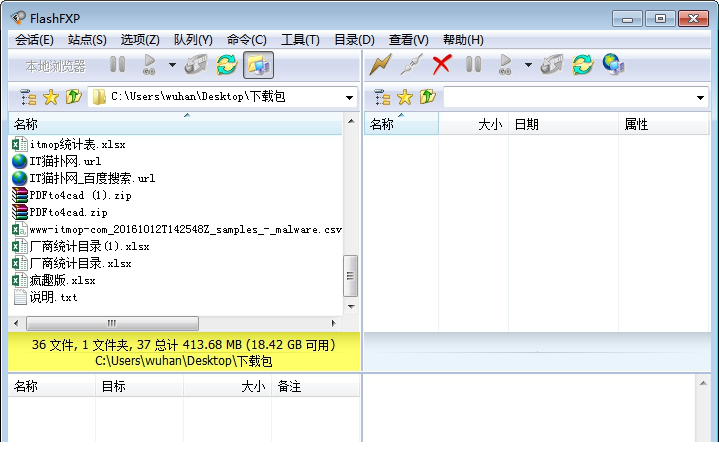Click local list scroll up arrow

pyautogui.click(x=351, y=122)
